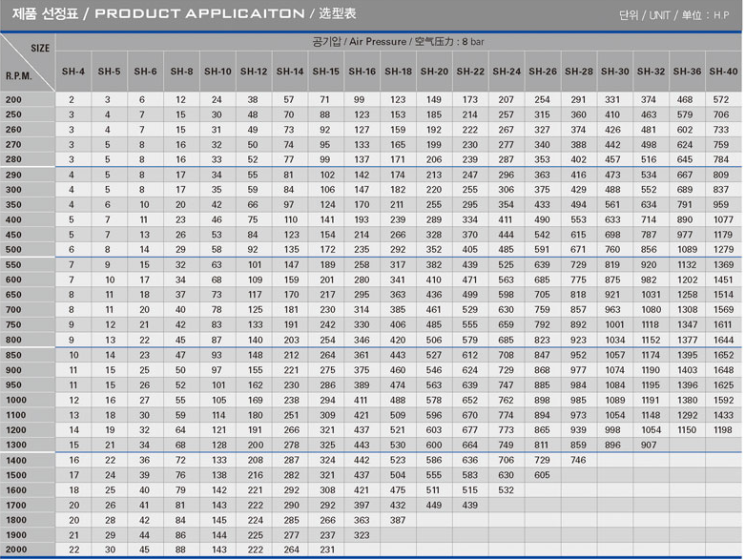This screenshot has width=745, height=560.
Task: Select value 907 in the SH-32 column
Action: [x=651, y=445]
